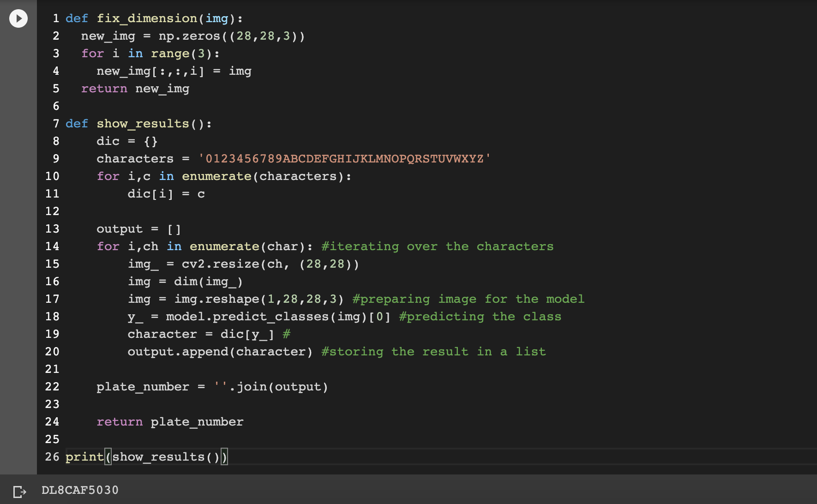The height and width of the screenshot is (504, 817).
Task: Click the output toggle icon beside result
Action: pos(20,491)
